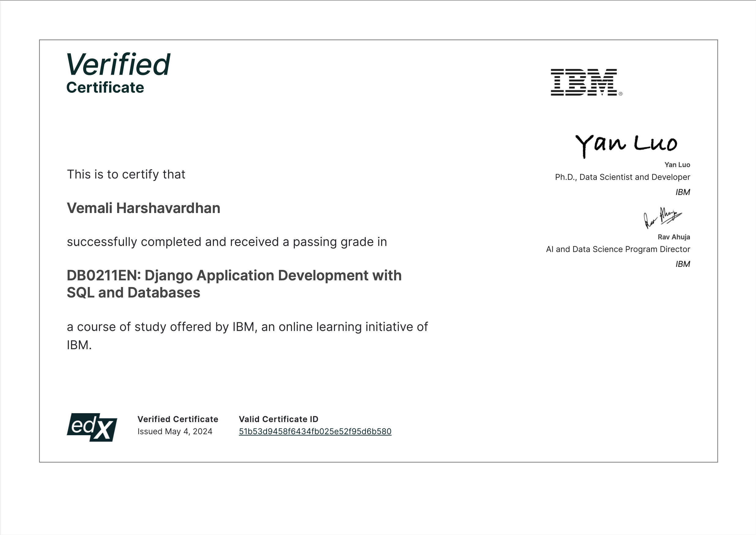Click the printed name 'Rav Ahuja'
Viewport: 756px width, 535px height.
[x=674, y=237]
